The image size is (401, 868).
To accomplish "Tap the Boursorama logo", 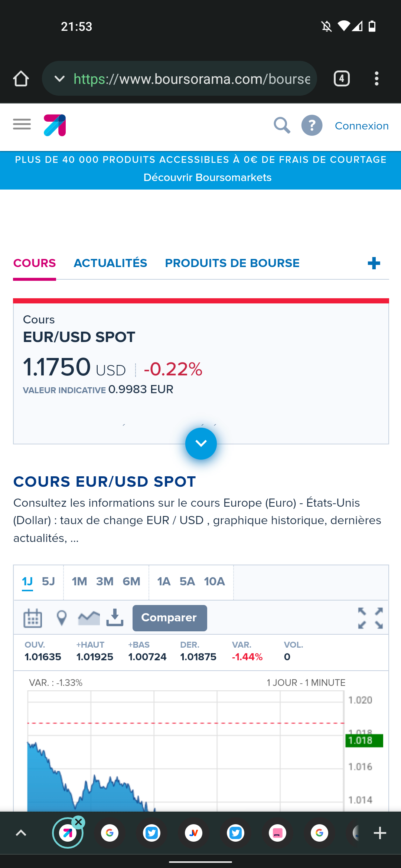I will (x=55, y=125).
